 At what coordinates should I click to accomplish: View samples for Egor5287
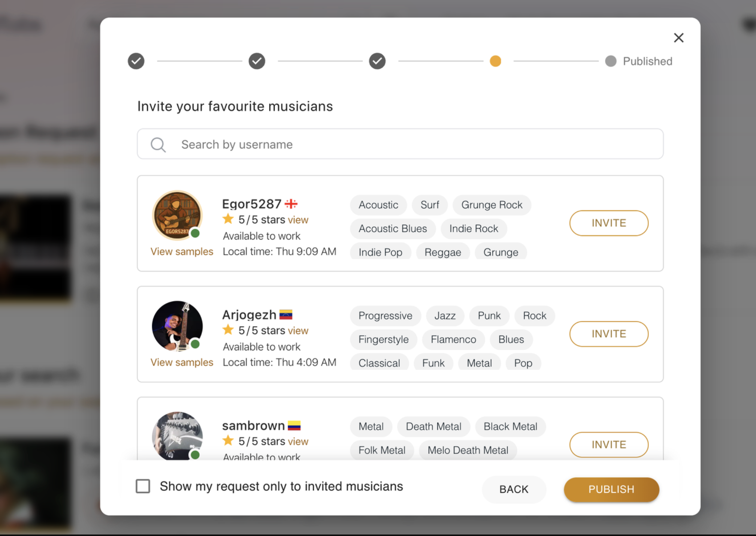[182, 252]
